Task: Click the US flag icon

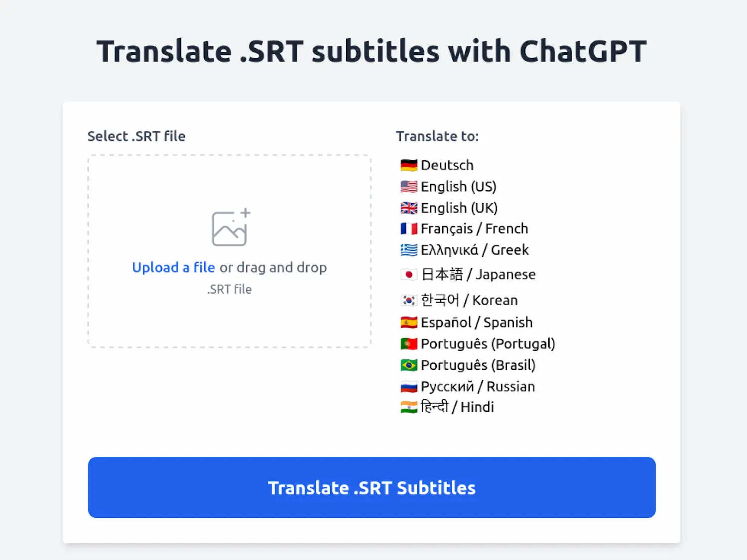Action: [409, 187]
